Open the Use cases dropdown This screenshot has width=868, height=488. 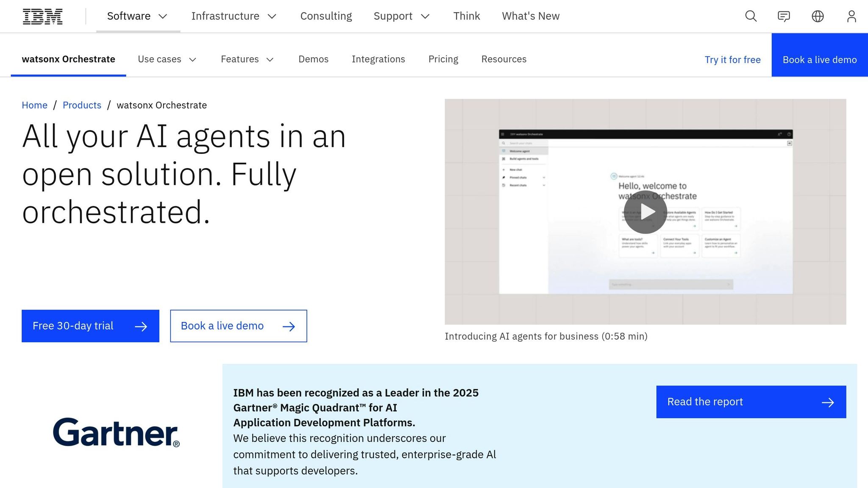coord(167,59)
